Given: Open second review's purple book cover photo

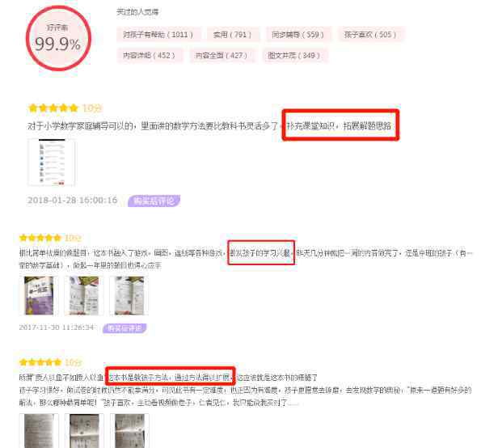Looking at the screenshot, I should pyautogui.click(x=39, y=295).
